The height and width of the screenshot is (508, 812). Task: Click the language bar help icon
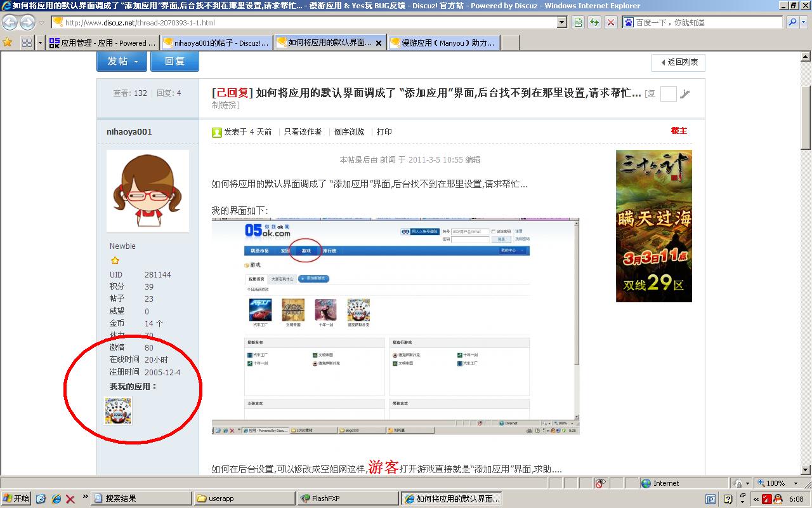click(728, 499)
